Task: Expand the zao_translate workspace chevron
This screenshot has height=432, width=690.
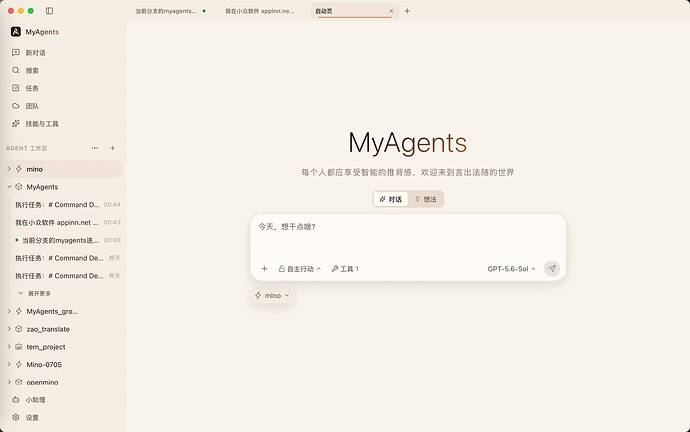Action: click(x=9, y=329)
